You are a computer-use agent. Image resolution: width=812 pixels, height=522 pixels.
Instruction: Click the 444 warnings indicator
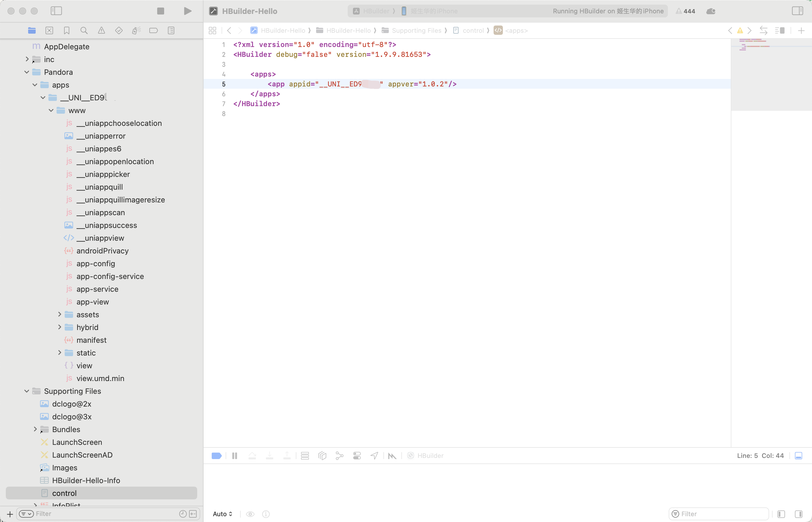(686, 11)
